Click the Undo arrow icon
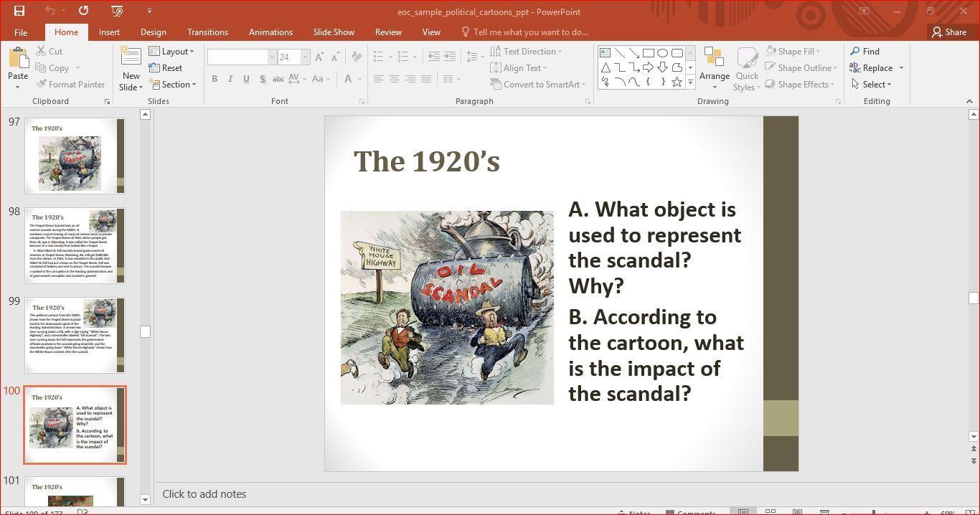980x515 pixels. (50, 11)
